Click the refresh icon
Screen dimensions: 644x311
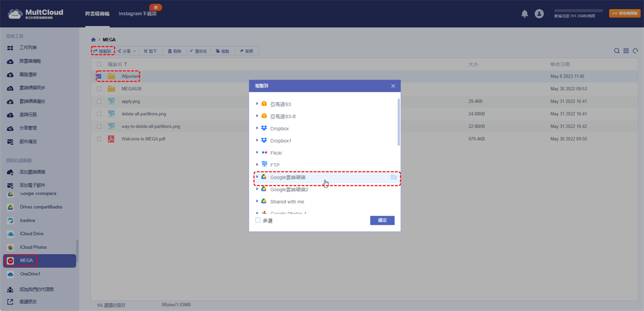point(635,51)
